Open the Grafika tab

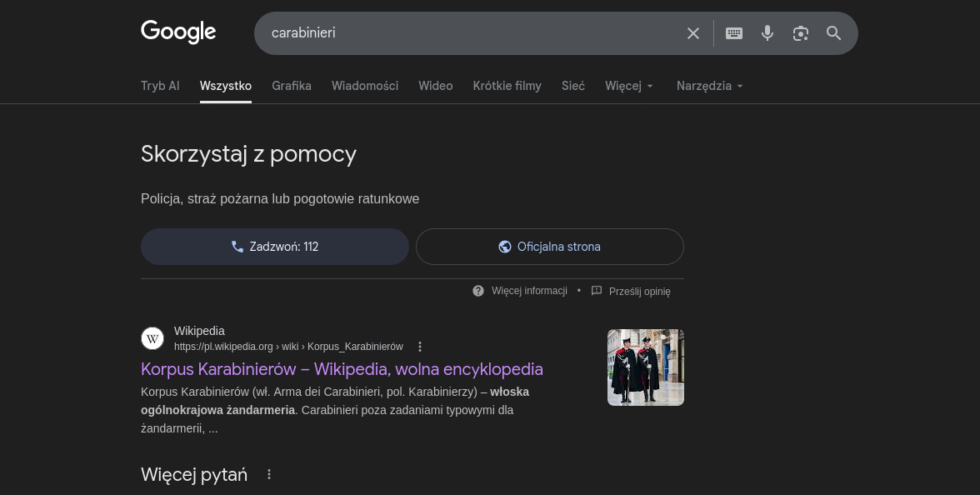(x=292, y=86)
